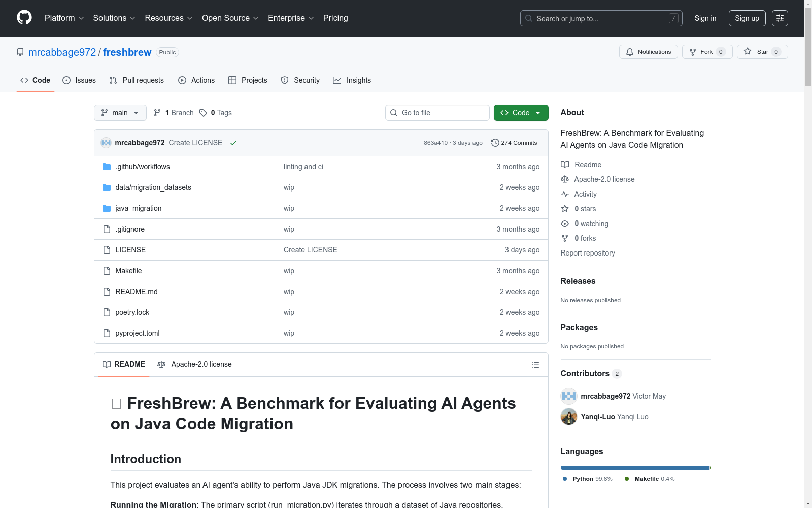Click the branch icon beside 1 Branch

[x=157, y=113]
